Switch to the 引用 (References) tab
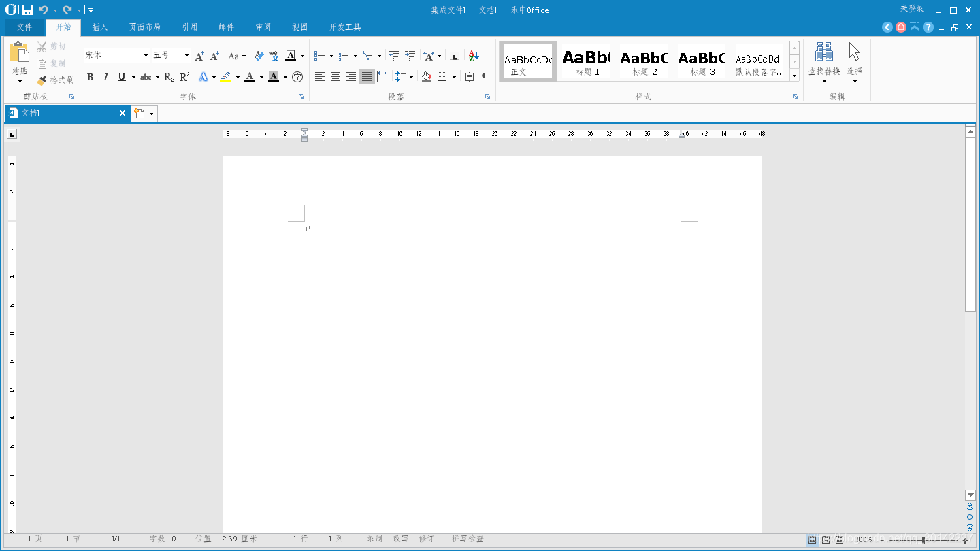The width and height of the screenshot is (980, 551). 190,27
